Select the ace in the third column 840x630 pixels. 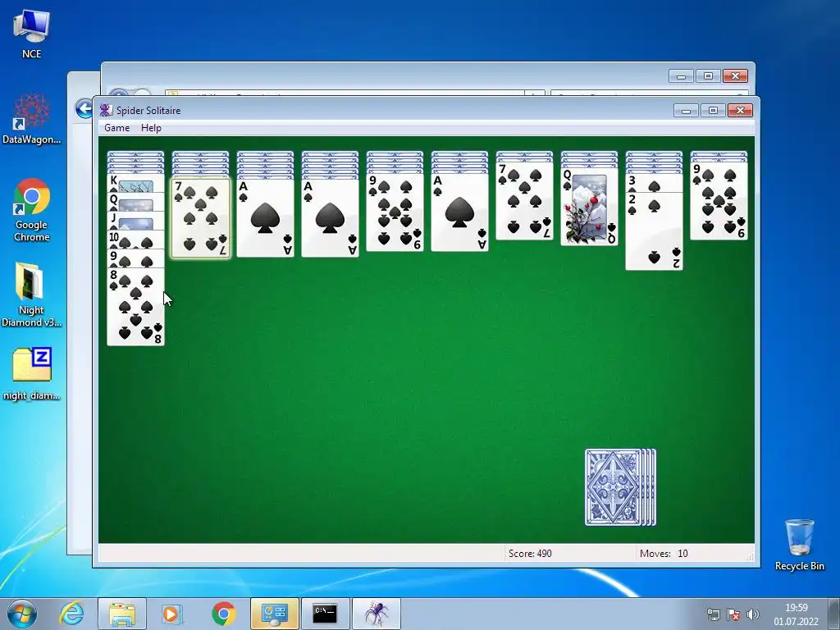tap(265, 218)
